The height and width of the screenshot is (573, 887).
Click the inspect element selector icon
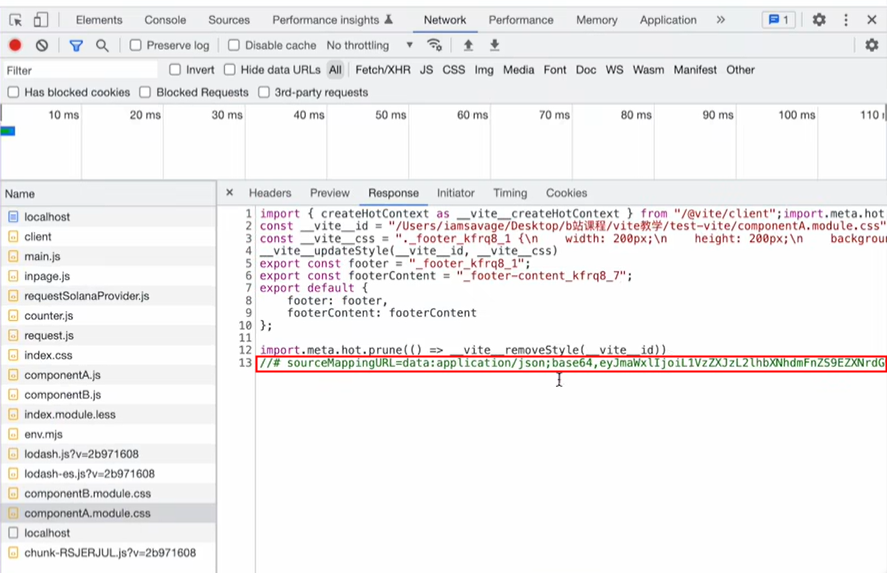pyautogui.click(x=15, y=20)
